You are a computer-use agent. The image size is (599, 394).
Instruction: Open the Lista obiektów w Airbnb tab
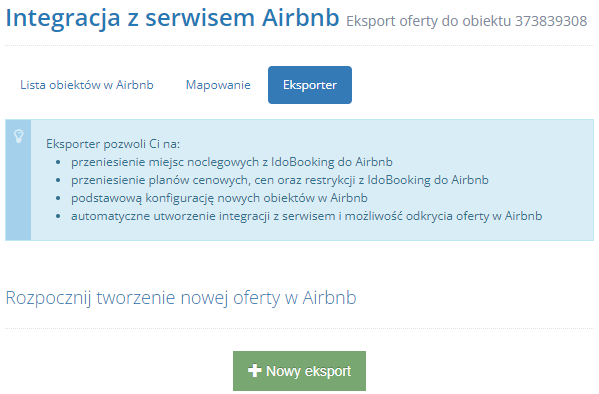click(x=87, y=85)
